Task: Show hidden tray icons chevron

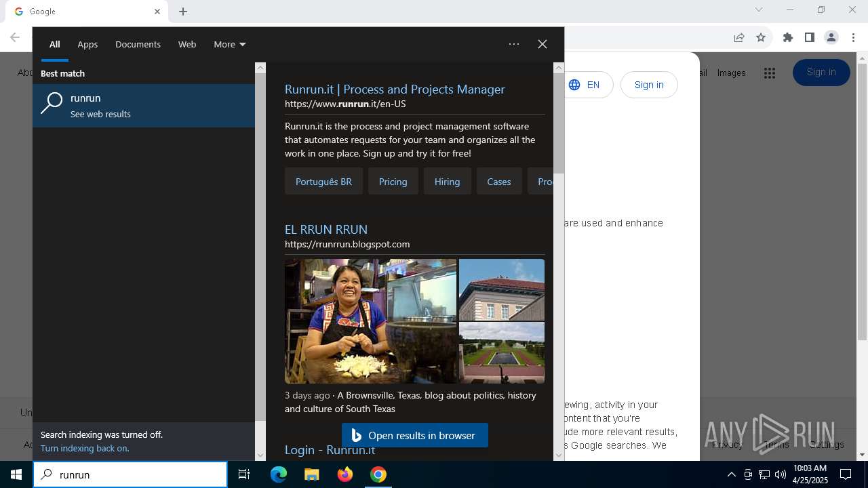Action: [x=731, y=474]
